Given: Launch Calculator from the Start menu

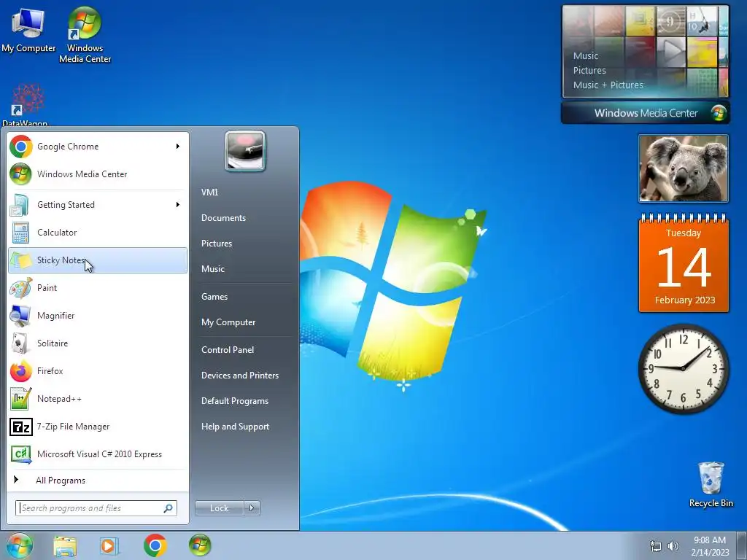Looking at the screenshot, I should coord(98,233).
